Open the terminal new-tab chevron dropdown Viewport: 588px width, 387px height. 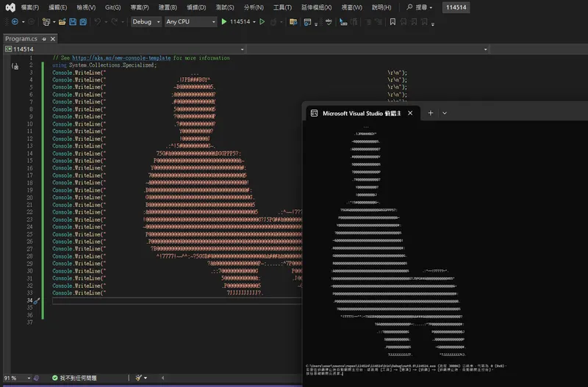445,113
